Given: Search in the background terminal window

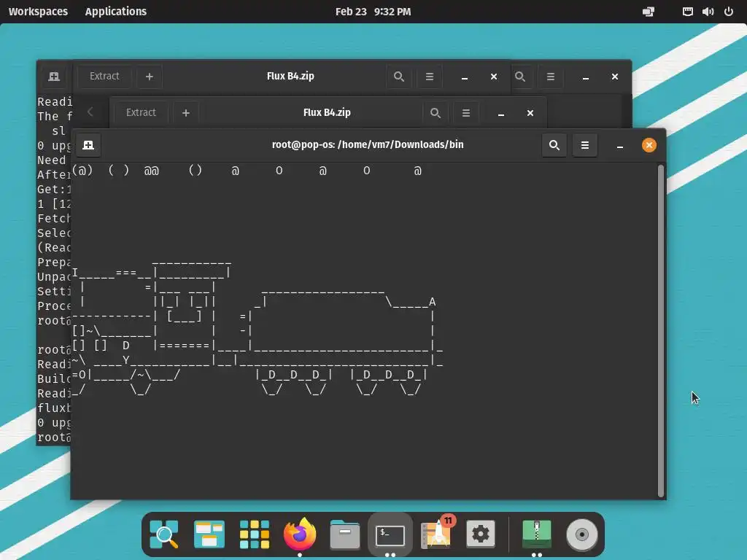Looking at the screenshot, I should (x=520, y=76).
